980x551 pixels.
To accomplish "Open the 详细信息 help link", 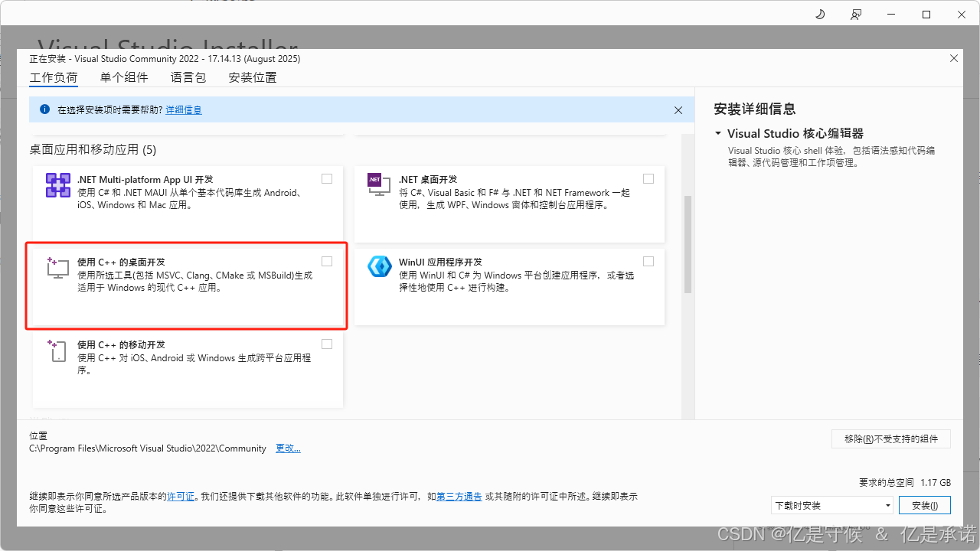I will click(x=184, y=110).
